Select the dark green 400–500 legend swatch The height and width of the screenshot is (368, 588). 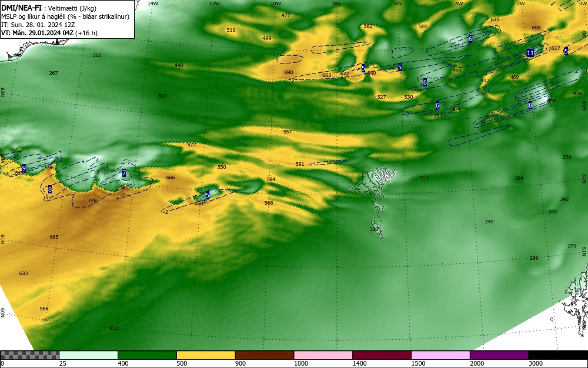[147, 355]
